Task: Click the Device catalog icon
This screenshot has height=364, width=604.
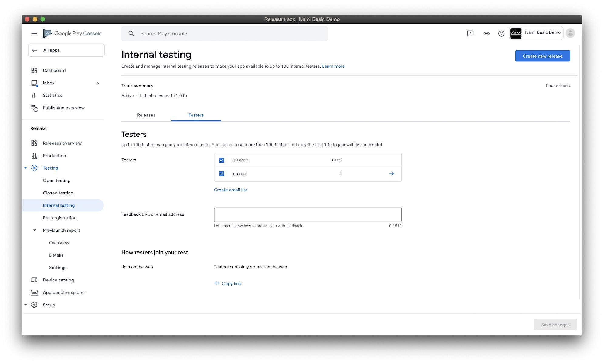Action: click(x=34, y=280)
